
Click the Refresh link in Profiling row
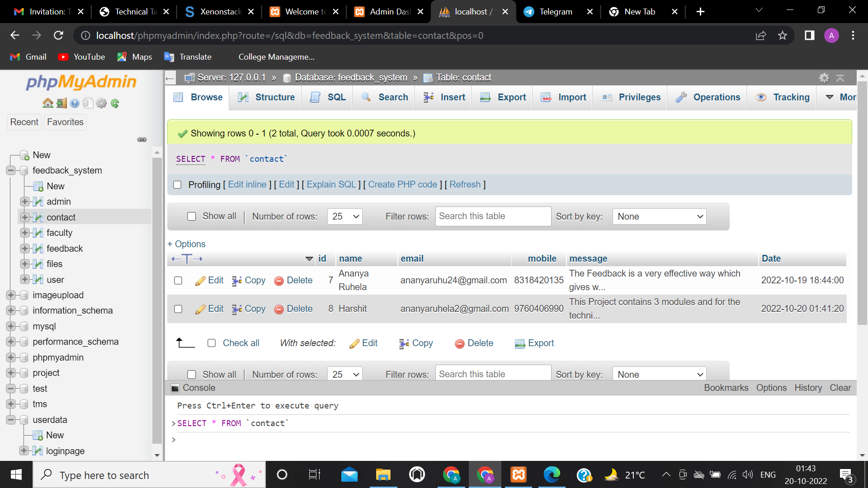click(465, 184)
